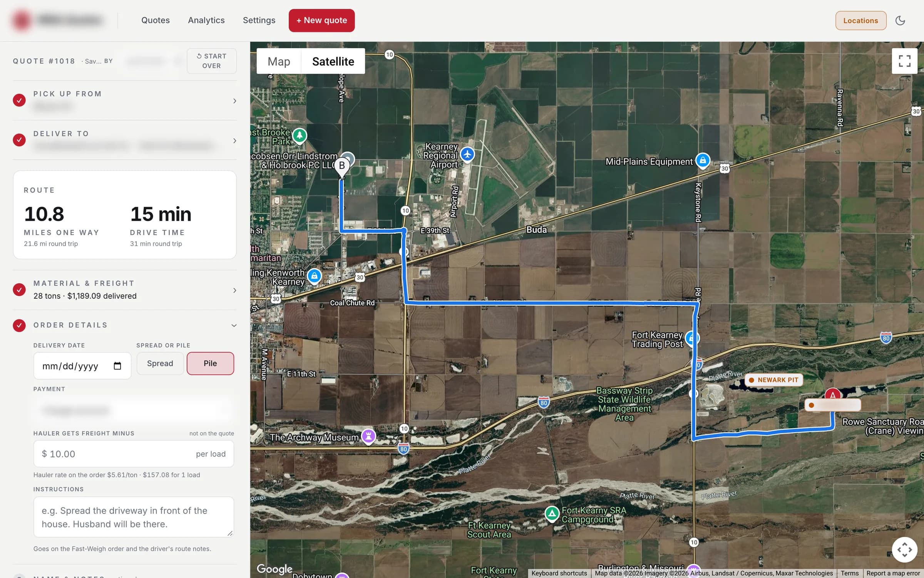Click the NEWARK PIT map label
This screenshot has height=578, width=924.
pos(774,380)
